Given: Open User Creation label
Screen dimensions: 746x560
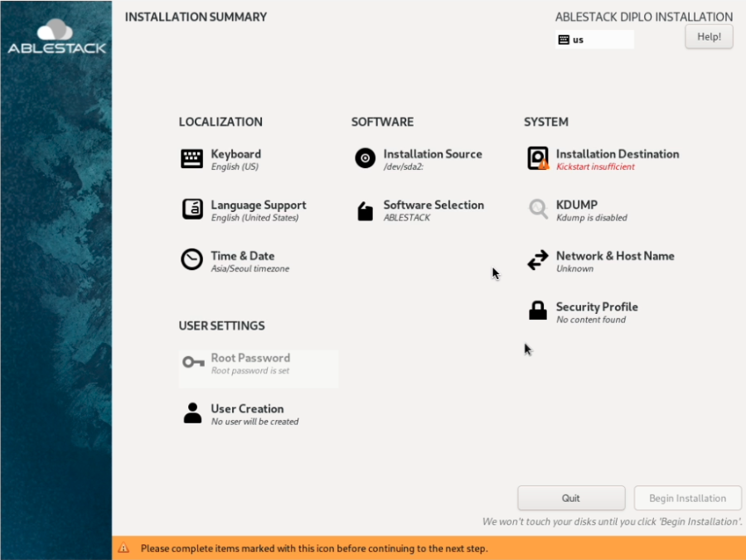Looking at the screenshot, I should tap(247, 408).
